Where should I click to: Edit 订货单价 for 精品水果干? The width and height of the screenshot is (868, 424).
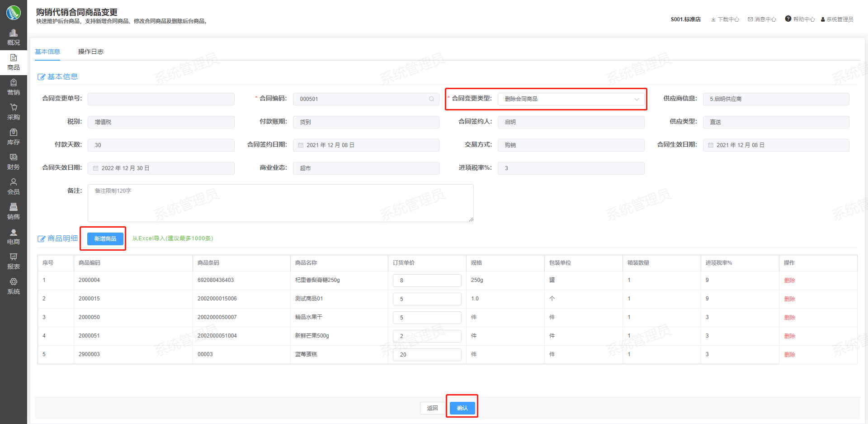pyautogui.click(x=427, y=318)
